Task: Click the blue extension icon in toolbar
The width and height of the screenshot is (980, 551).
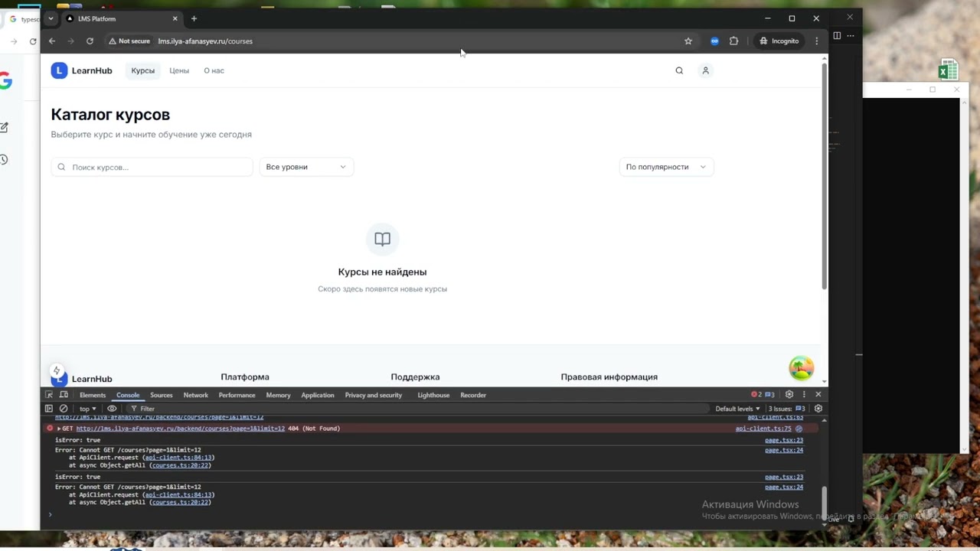Action: pos(715,41)
